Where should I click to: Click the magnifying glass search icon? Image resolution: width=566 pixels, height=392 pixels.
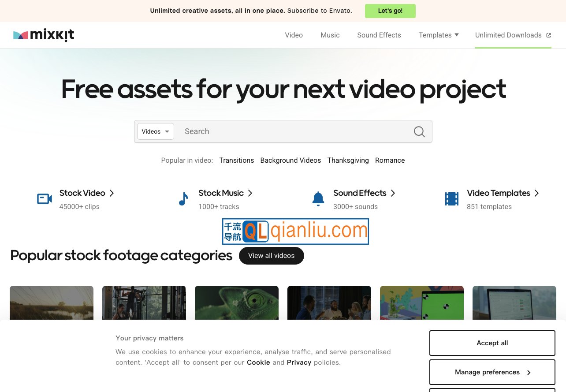coord(419,131)
